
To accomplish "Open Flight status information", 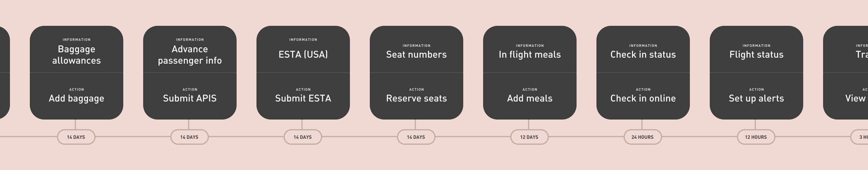I will coord(756,54).
